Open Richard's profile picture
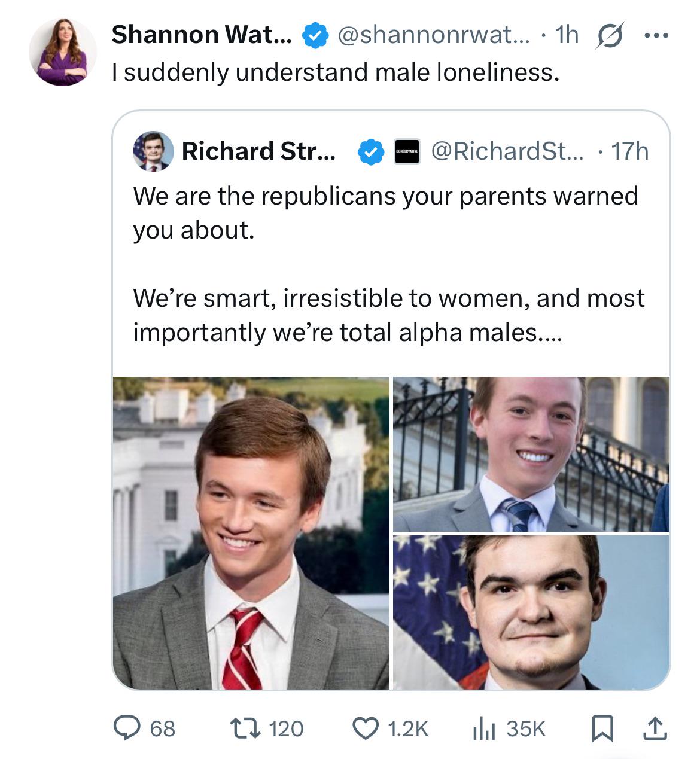 pyautogui.click(x=153, y=153)
